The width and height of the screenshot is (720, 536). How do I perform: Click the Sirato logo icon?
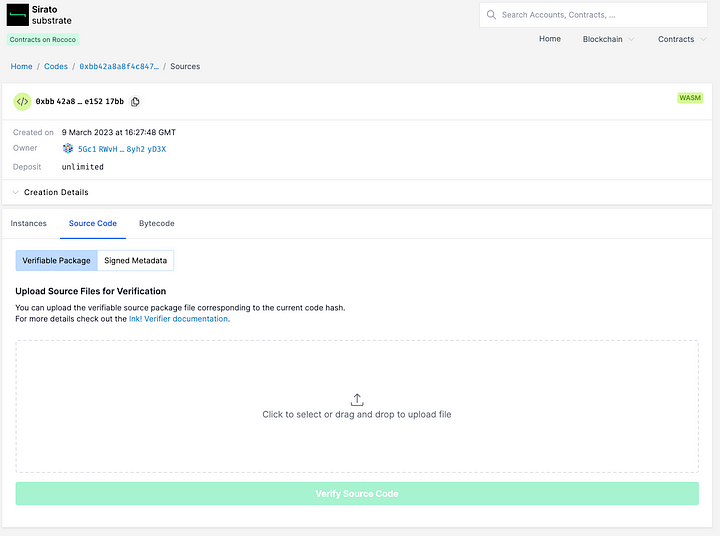pyautogui.click(x=18, y=15)
